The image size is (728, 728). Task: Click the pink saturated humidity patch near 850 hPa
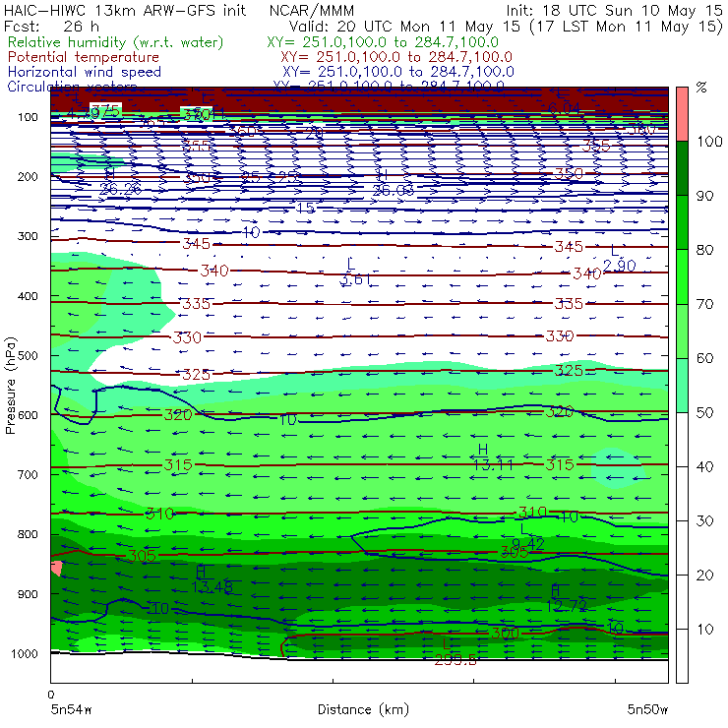coord(57,569)
